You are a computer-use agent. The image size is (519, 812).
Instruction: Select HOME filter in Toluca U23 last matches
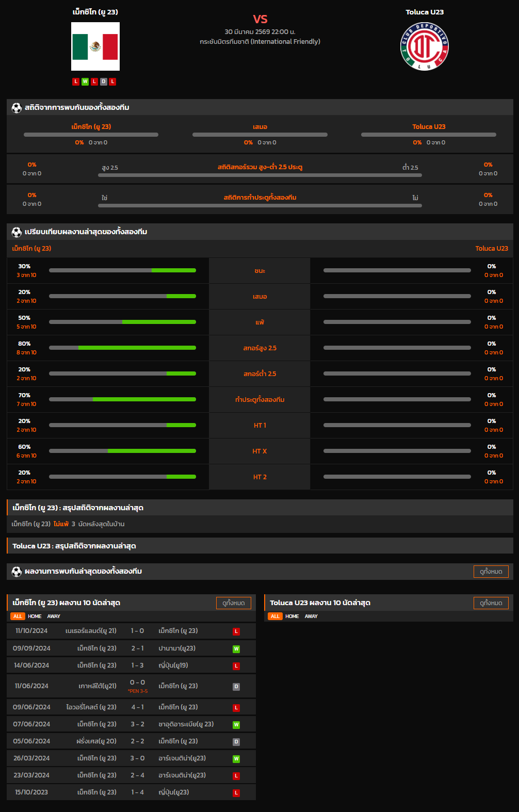(x=292, y=616)
